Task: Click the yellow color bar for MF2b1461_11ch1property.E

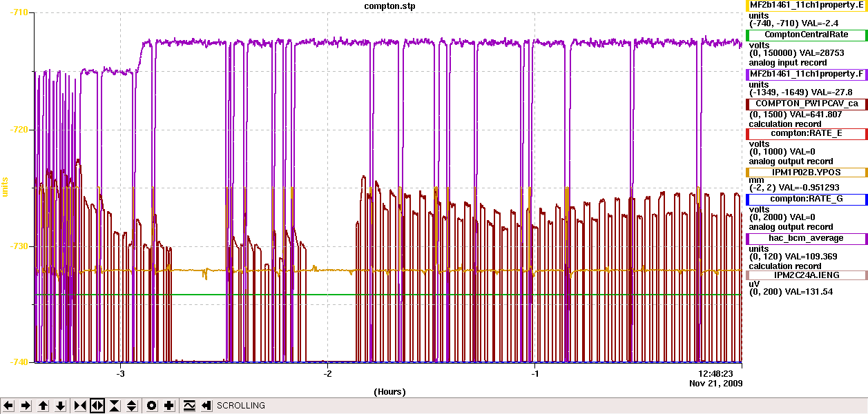Action: pyautogui.click(x=746, y=5)
